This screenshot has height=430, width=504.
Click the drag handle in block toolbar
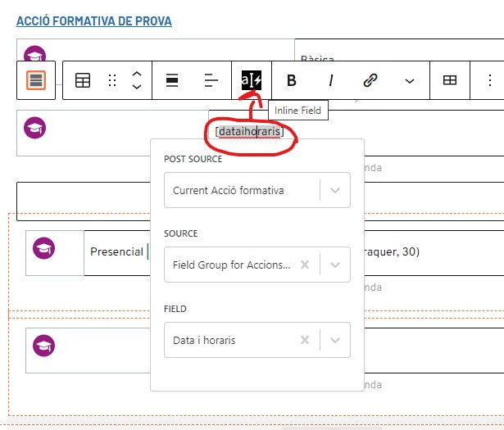[112, 80]
